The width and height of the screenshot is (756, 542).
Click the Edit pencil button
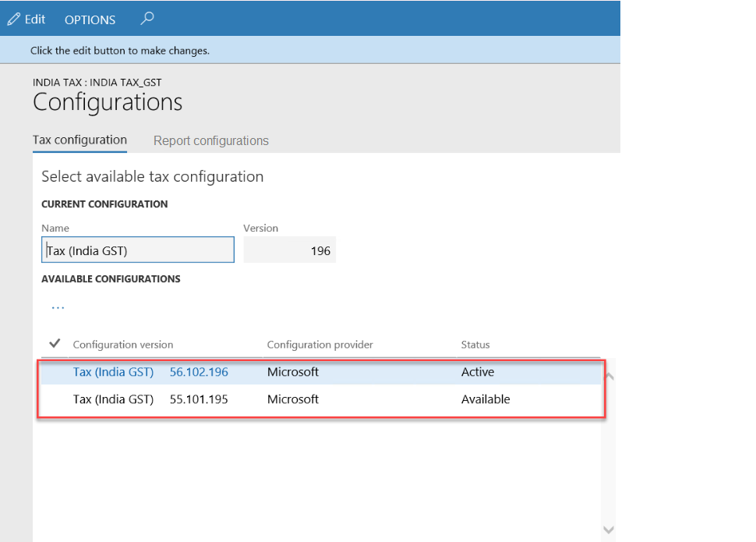(26, 19)
